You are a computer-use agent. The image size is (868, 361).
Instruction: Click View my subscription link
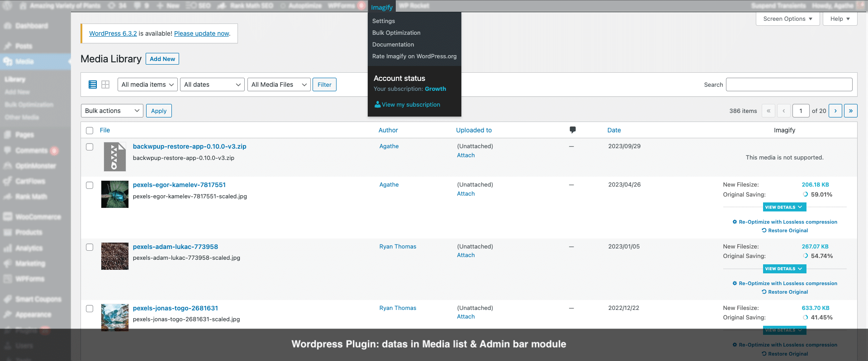click(x=411, y=104)
